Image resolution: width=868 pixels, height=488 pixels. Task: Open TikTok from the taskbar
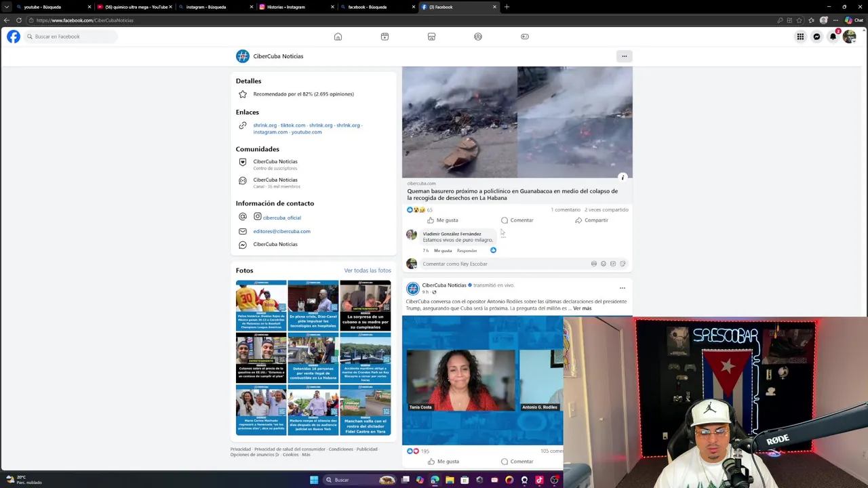tap(539, 480)
